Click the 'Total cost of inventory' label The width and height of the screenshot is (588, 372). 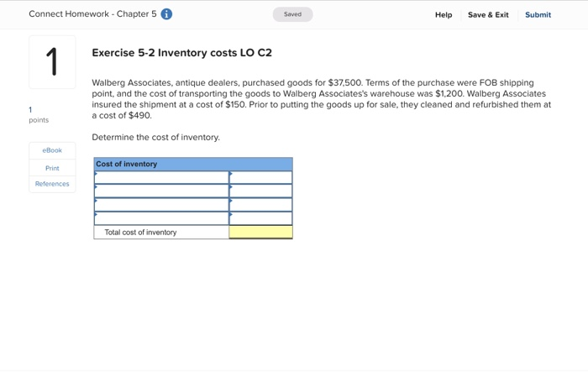pos(140,233)
